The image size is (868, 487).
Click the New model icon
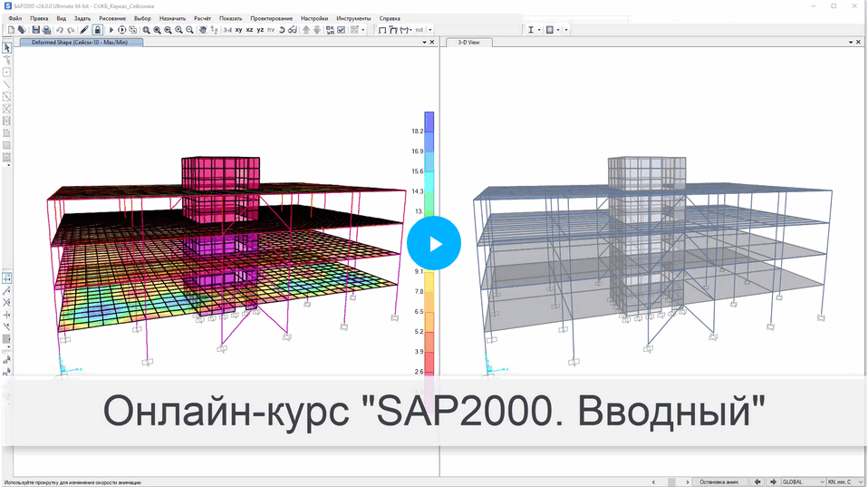[11, 30]
